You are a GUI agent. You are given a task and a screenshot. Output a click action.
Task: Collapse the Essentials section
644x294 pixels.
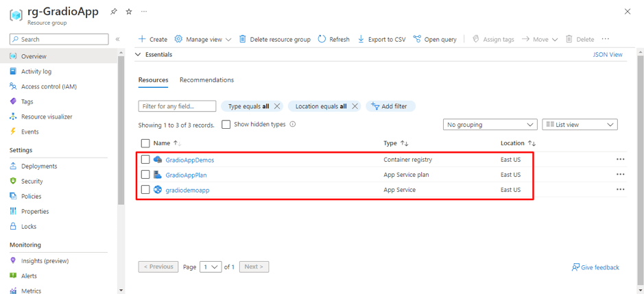tap(138, 55)
